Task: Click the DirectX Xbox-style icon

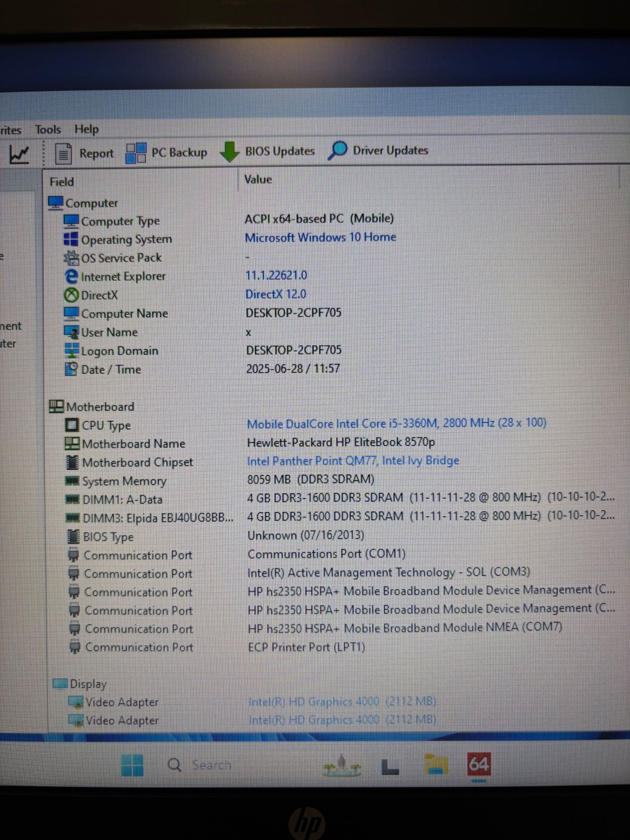Action: pos(72,295)
